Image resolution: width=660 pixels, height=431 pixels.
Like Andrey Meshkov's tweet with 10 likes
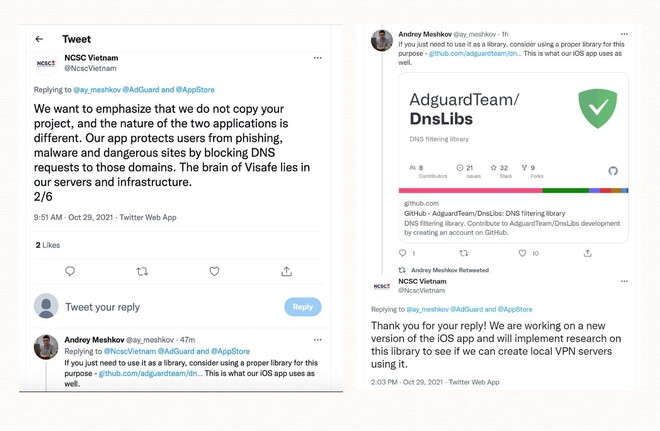point(522,253)
